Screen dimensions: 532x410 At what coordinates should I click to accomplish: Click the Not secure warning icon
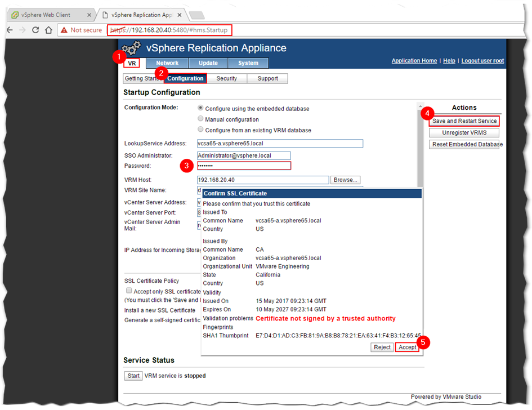point(64,30)
